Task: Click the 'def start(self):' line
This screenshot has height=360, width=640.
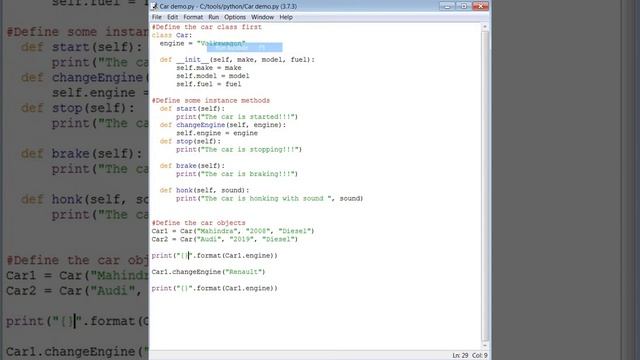Action: [x=192, y=109]
